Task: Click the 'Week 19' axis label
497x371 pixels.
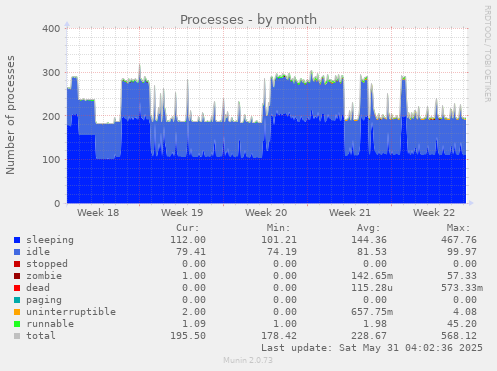Action: [x=182, y=213]
